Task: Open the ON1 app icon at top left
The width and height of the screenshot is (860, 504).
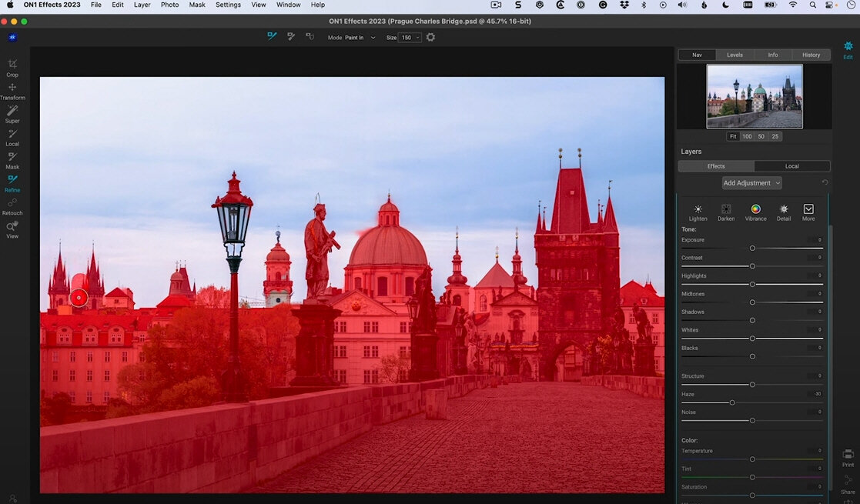Action: pos(12,37)
